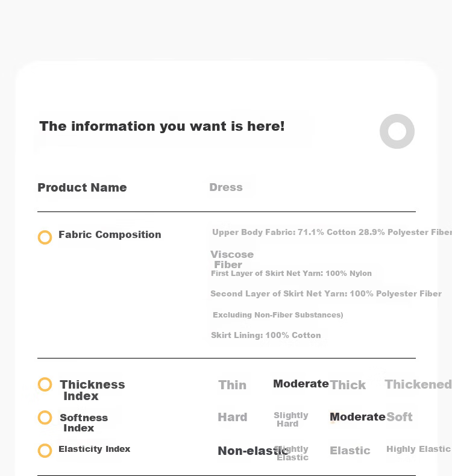452x476 pixels.
Task: Select Elastic elasticity option
Action: click(350, 451)
